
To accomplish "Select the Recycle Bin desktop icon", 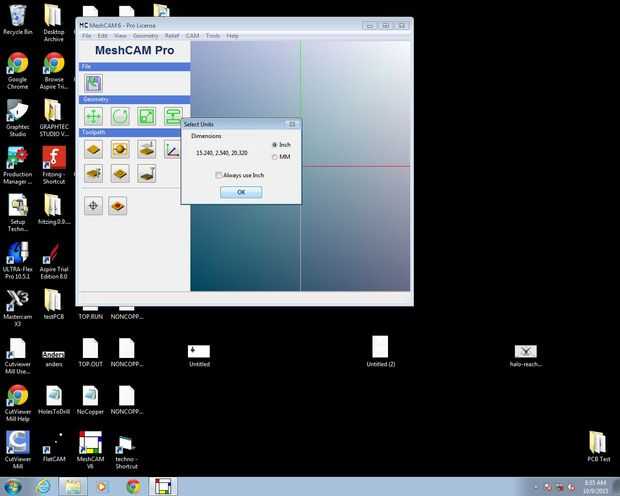I will pyautogui.click(x=18, y=20).
